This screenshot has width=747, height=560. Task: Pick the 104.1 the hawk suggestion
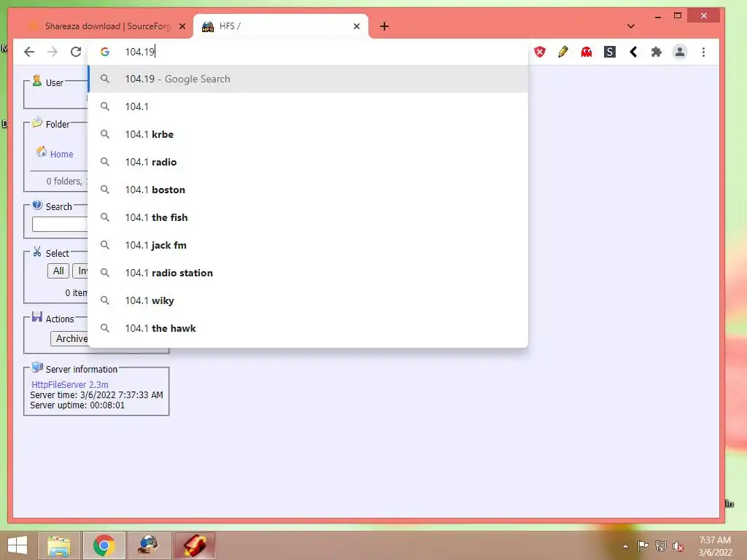pos(309,328)
